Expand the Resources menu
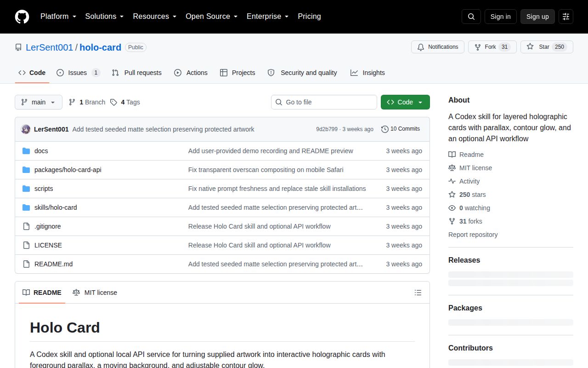The image size is (588, 368). (x=155, y=16)
